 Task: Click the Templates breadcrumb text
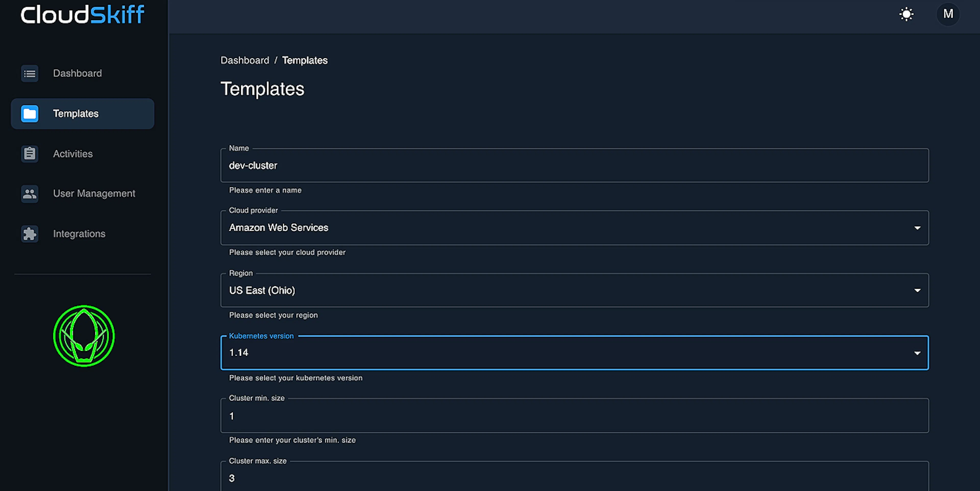pyautogui.click(x=305, y=60)
